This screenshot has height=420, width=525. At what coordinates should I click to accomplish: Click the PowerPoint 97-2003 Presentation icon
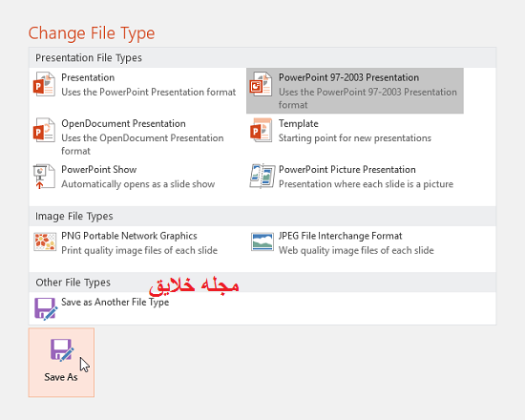261,84
